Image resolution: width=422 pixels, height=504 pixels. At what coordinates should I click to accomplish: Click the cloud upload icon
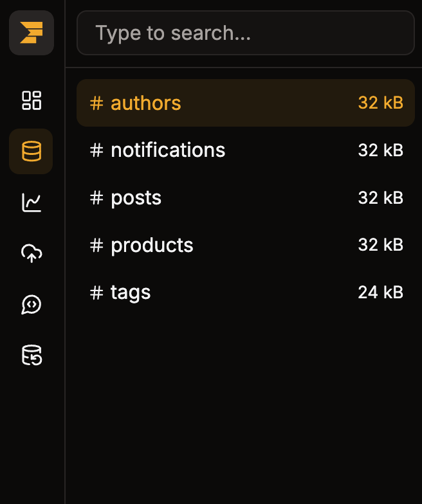32,254
